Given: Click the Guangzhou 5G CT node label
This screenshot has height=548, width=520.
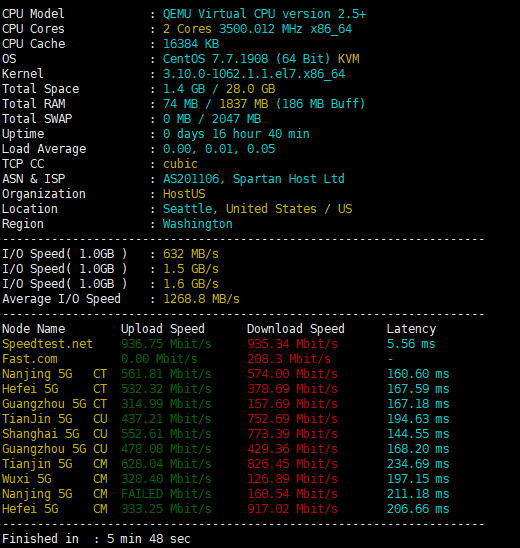Looking at the screenshot, I should (x=55, y=404).
